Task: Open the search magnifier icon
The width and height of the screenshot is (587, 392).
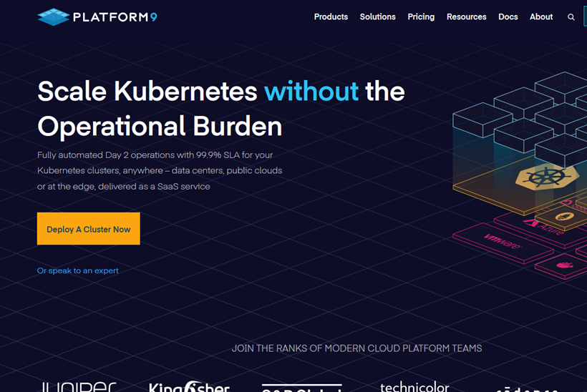Action: 571,17
